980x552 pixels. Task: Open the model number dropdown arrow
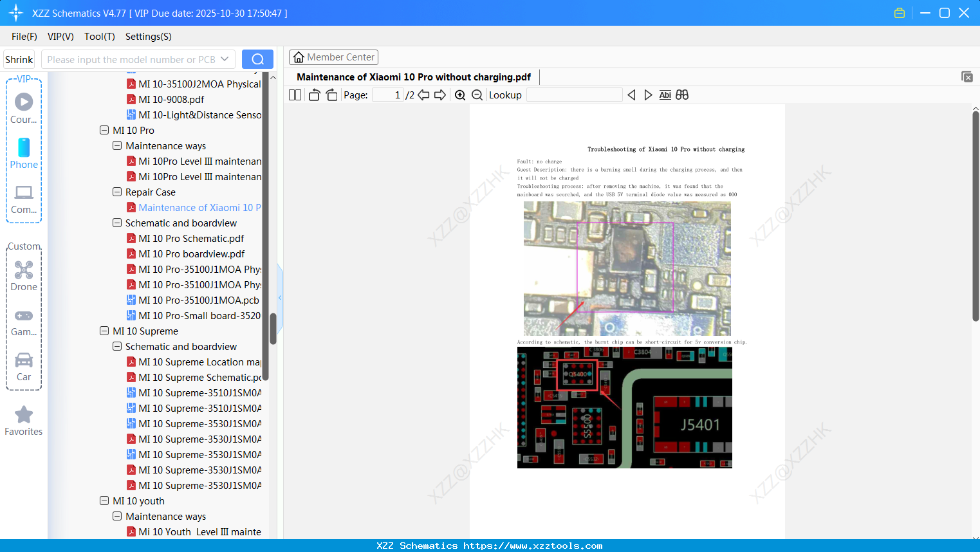225,59
